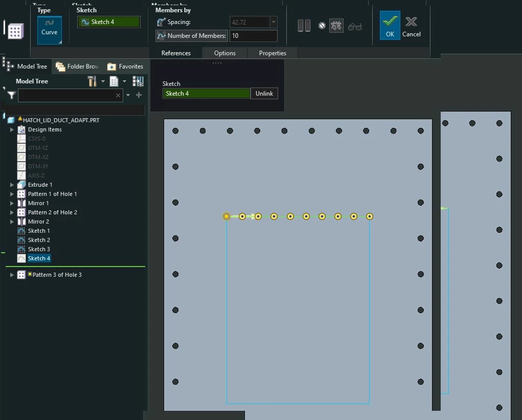The height and width of the screenshot is (420, 522).
Task: Pause the pattern feature tool
Action: tap(304, 26)
